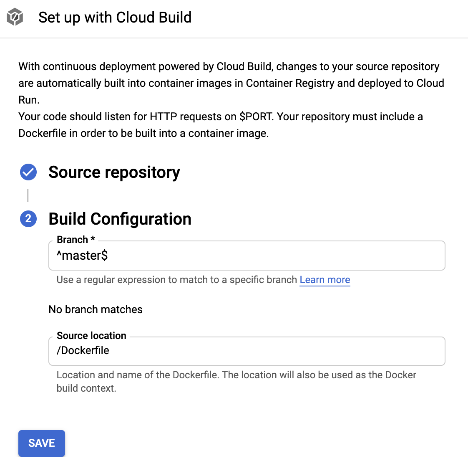
Task: Click the step 2 Build Configuration badge
Action: pos(28,218)
